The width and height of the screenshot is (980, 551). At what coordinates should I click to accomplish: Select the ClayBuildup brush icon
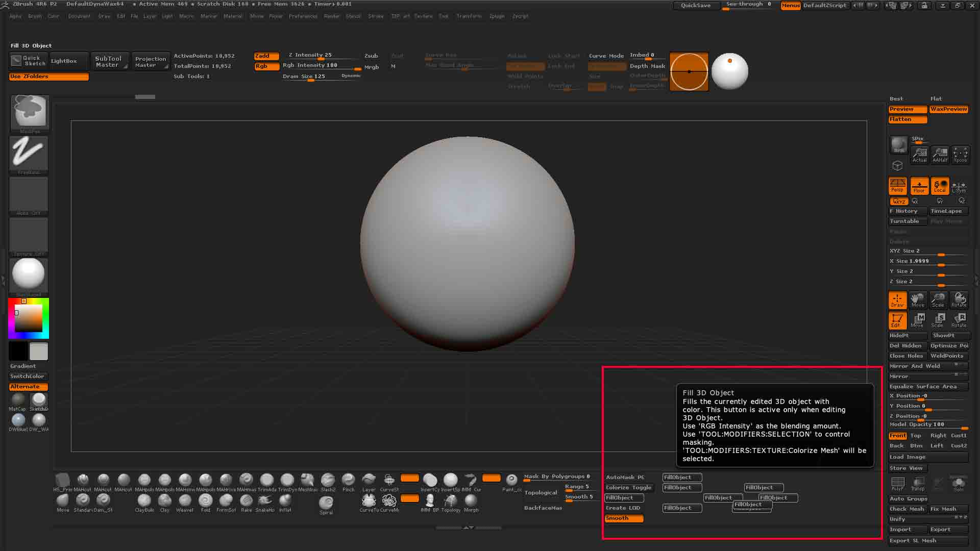[144, 501]
